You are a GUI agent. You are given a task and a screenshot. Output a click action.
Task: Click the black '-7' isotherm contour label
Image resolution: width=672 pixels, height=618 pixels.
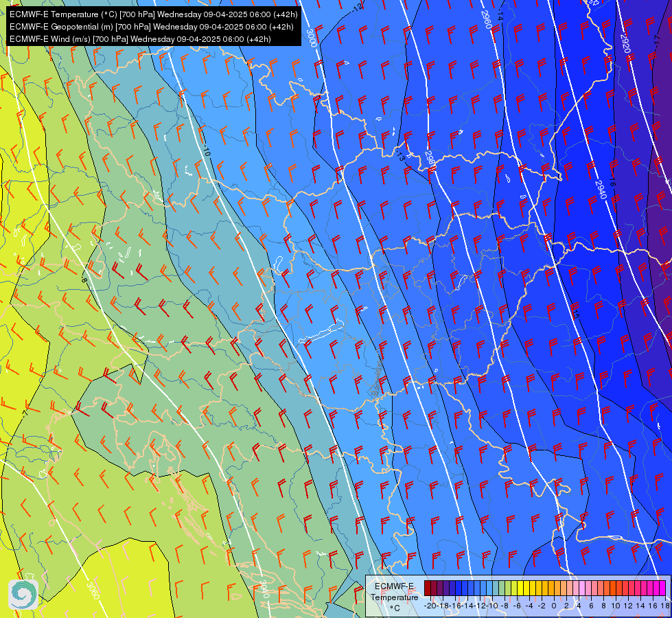pyautogui.click(x=25, y=413)
